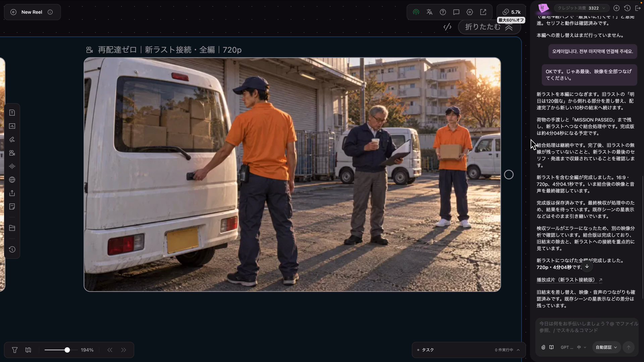
Task: Click the share external-link icon
Action: click(483, 12)
